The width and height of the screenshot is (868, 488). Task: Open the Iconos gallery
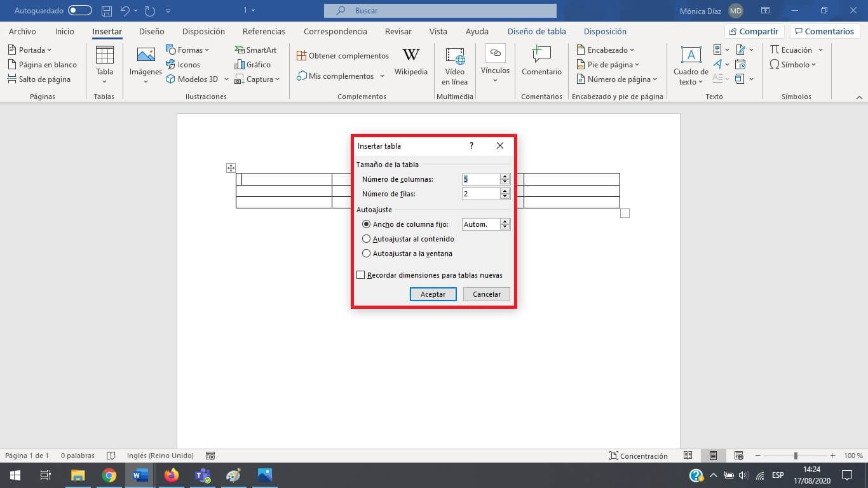pos(183,64)
